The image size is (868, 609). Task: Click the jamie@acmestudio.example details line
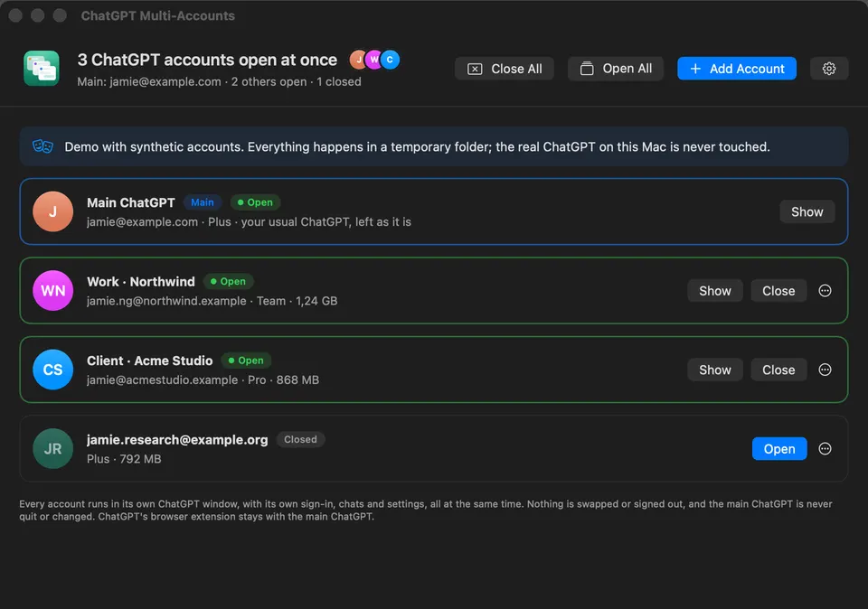click(203, 380)
